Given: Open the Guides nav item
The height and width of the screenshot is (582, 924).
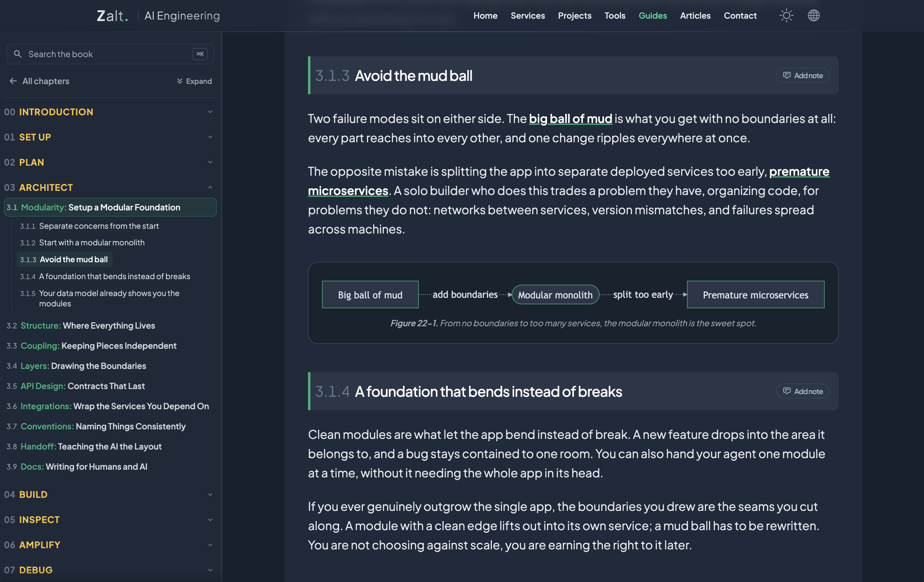Looking at the screenshot, I should pos(652,16).
